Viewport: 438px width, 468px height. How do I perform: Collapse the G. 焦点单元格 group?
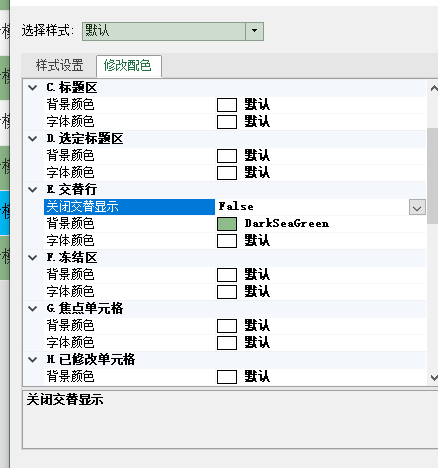tap(33, 309)
